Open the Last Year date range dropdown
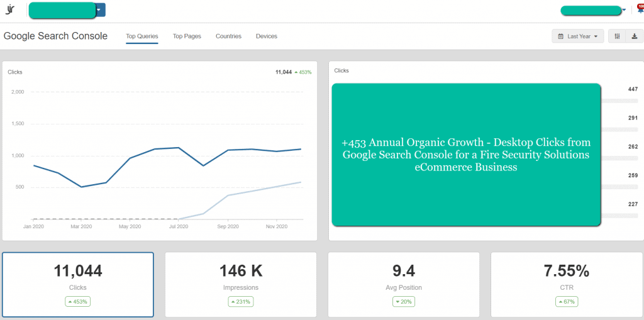The height and width of the screenshot is (320, 644). point(577,36)
